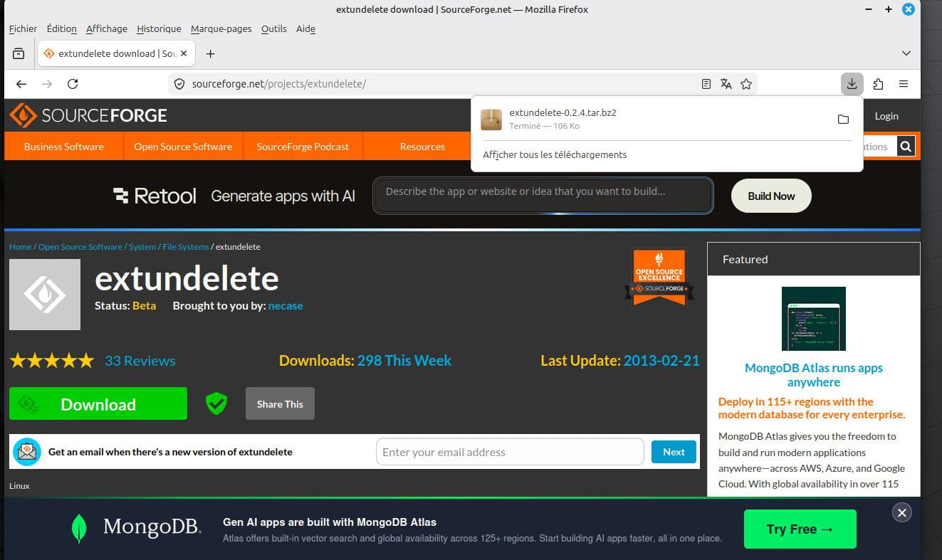This screenshot has width=942, height=560.
Task: Click the email notification envelope icon
Action: [27, 452]
